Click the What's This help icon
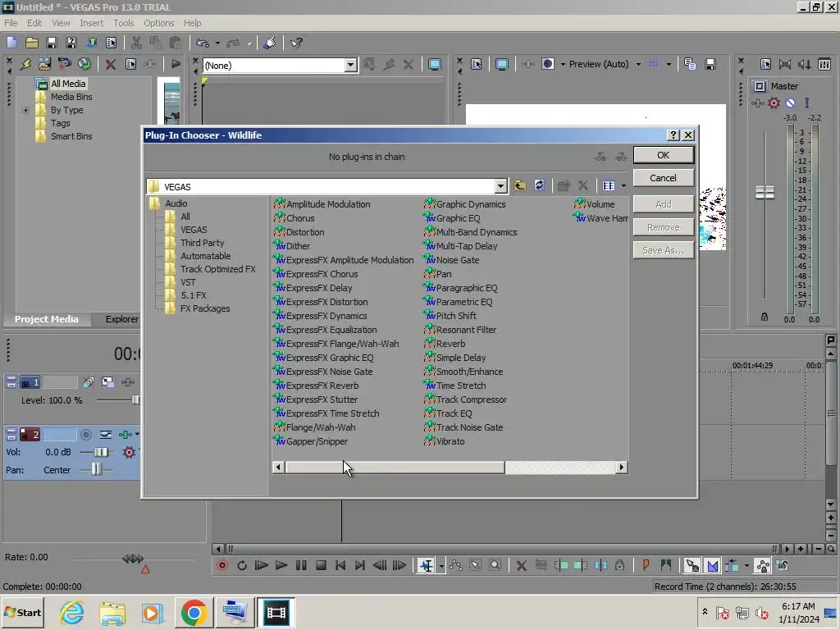 point(296,43)
